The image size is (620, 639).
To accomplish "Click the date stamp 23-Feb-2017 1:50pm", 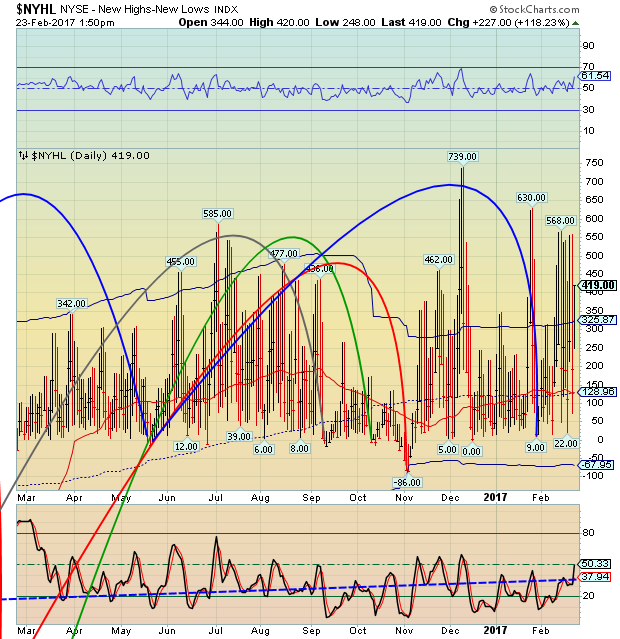I will [x=65, y=22].
